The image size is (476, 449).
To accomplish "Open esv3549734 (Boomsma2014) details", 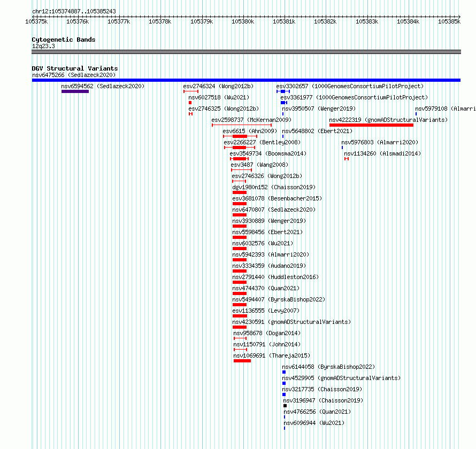I will (x=268, y=153).
